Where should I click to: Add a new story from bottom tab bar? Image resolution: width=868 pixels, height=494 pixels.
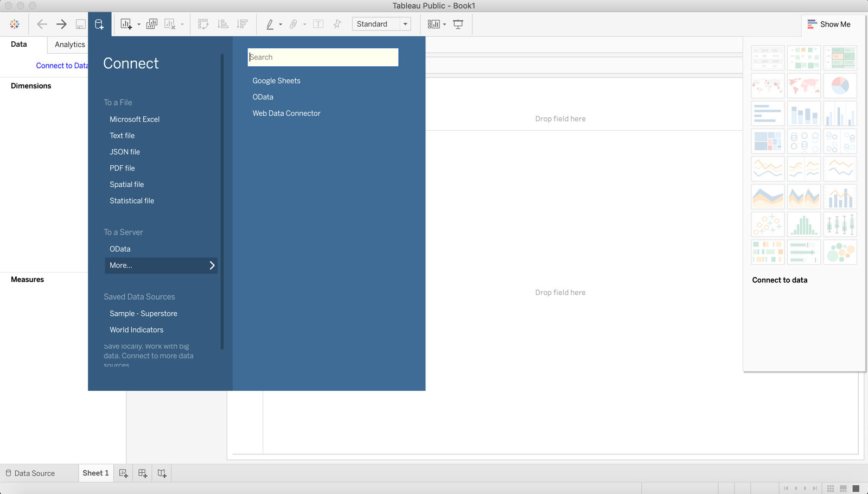[162, 473]
